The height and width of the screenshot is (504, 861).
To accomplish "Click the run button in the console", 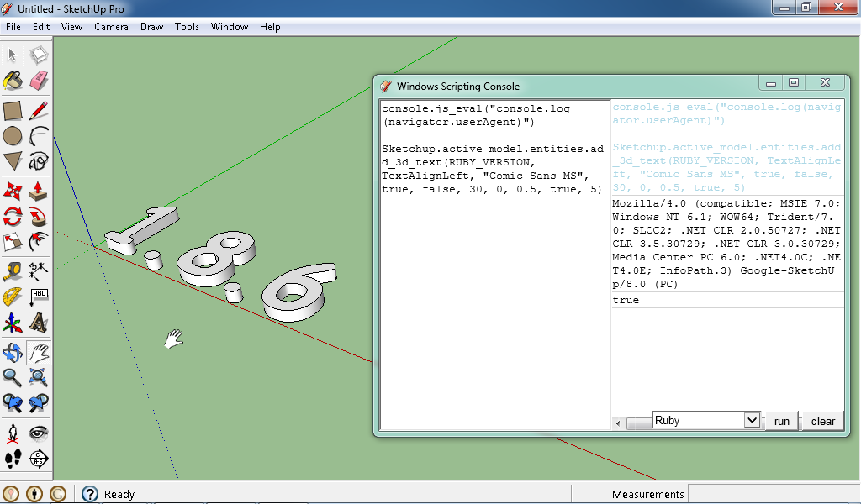I will [x=781, y=421].
